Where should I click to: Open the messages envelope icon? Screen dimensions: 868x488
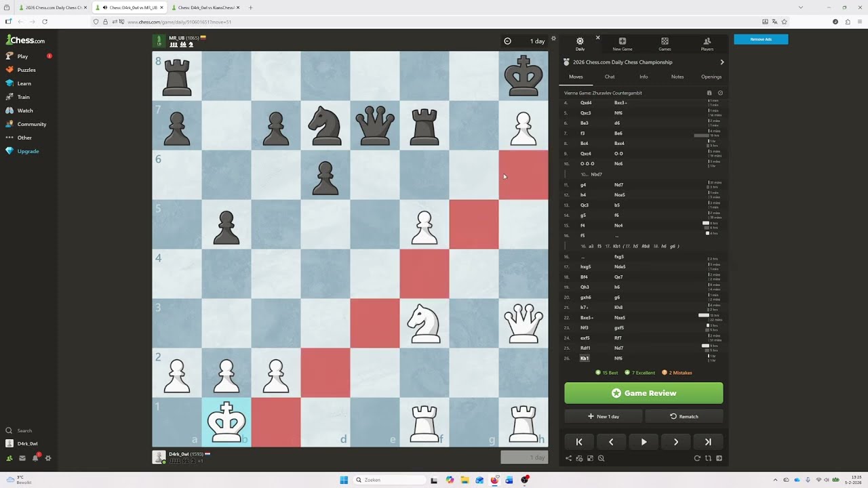click(22, 458)
